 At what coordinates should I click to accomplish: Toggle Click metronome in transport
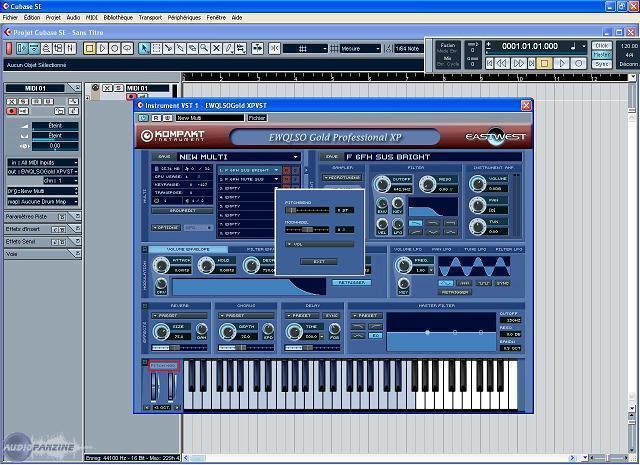[602, 46]
